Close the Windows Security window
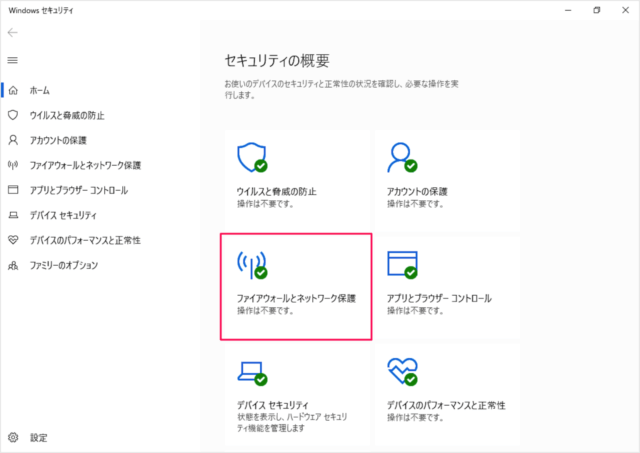 (625, 10)
